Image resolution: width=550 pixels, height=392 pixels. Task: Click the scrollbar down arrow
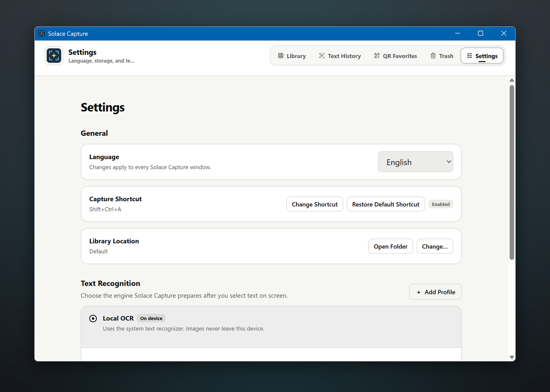click(x=512, y=357)
